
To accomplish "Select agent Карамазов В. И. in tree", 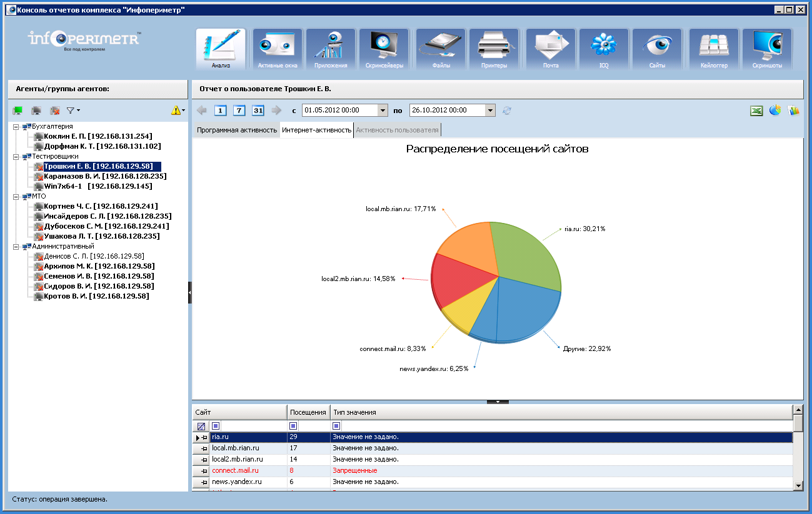I will point(102,177).
